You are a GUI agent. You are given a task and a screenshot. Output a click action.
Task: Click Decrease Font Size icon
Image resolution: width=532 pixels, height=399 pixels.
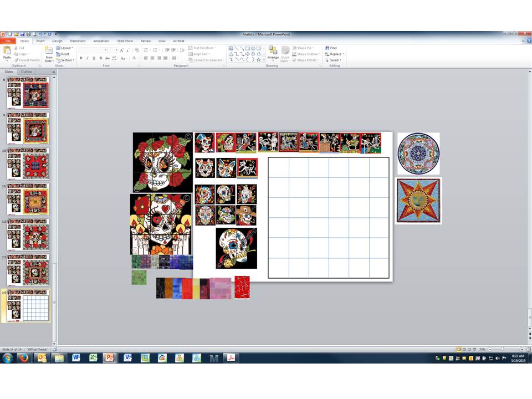click(x=128, y=50)
